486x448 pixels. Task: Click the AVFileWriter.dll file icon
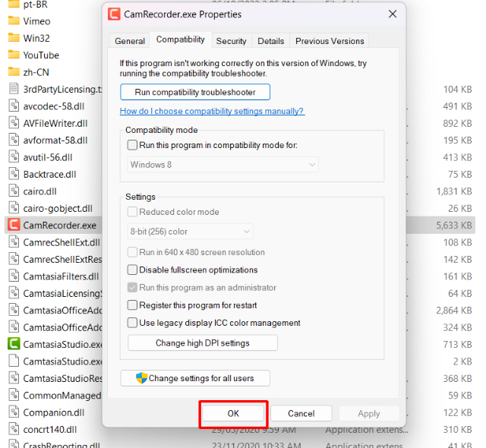point(14,123)
